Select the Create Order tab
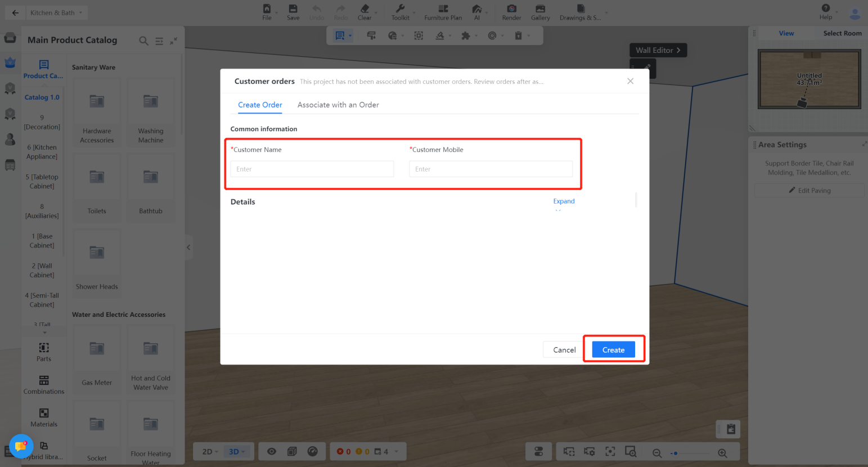This screenshot has height=467, width=868. (x=260, y=105)
